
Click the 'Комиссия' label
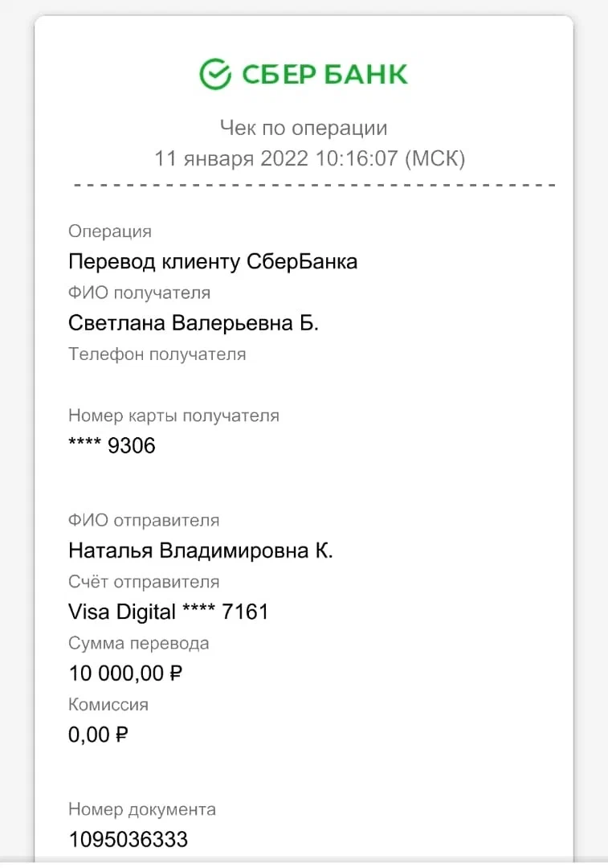108,704
